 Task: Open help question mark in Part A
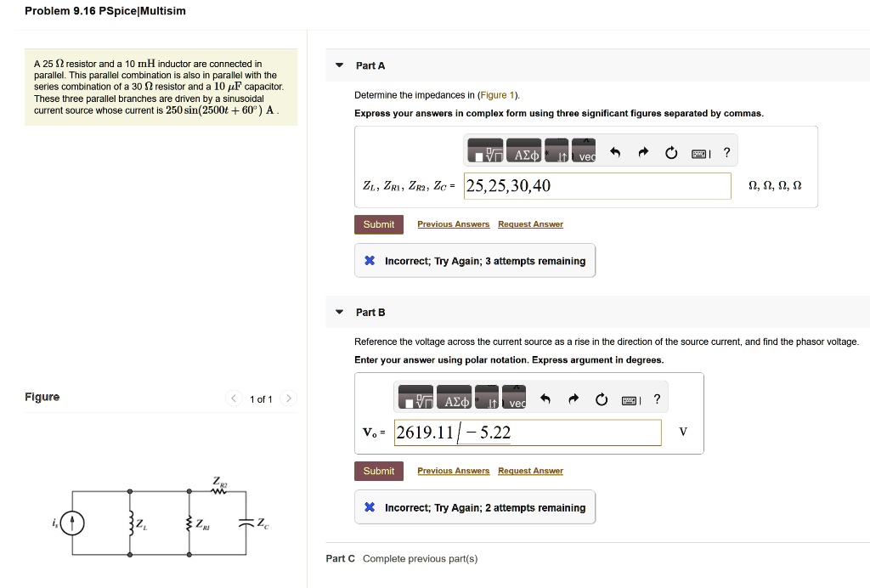(x=726, y=153)
